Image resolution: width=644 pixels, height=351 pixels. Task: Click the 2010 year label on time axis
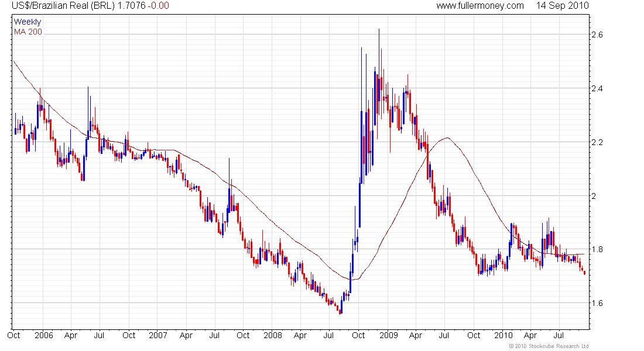[x=503, y=335]
